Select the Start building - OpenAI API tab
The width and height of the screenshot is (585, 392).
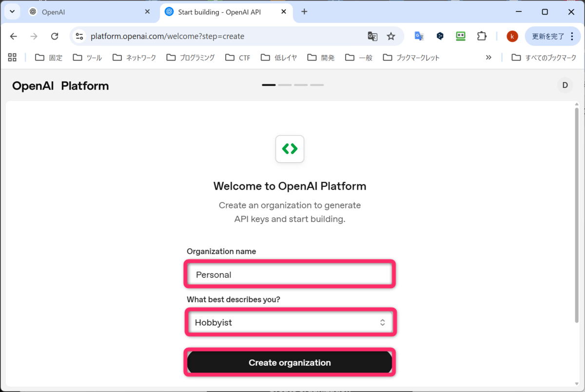(219, 11)
